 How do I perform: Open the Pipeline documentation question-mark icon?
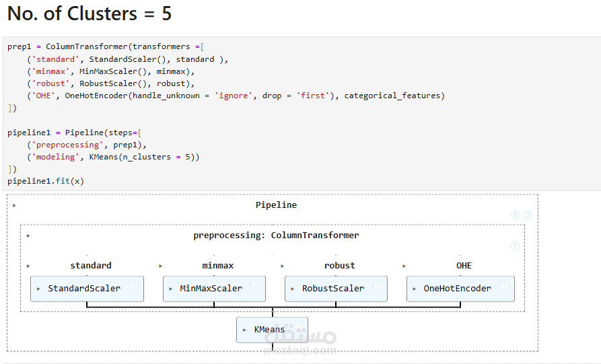click(528, 215)
